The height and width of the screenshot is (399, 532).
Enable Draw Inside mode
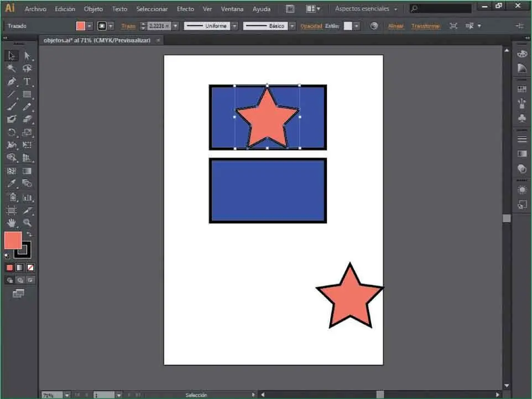pyautogui.click(x=30, y=280)
